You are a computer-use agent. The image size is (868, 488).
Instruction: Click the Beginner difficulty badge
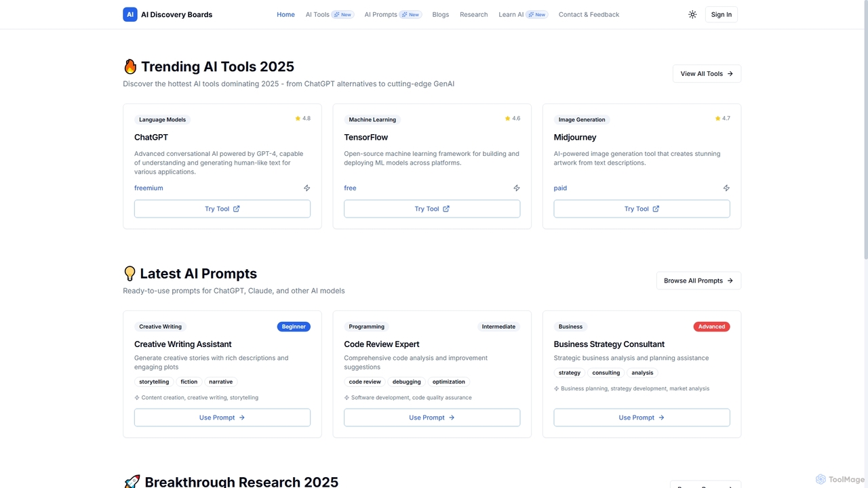(x=294, y=327)
